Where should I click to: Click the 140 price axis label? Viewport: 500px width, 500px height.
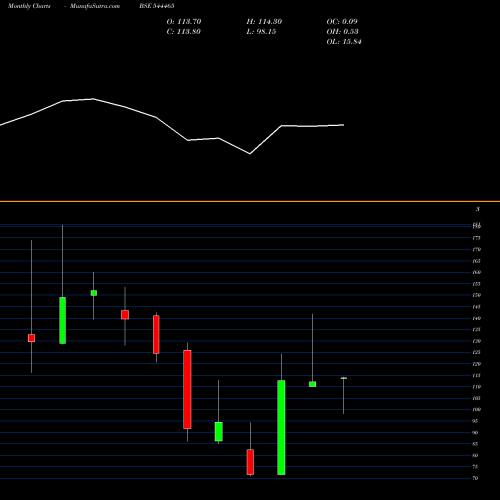[x=476, y=318]
